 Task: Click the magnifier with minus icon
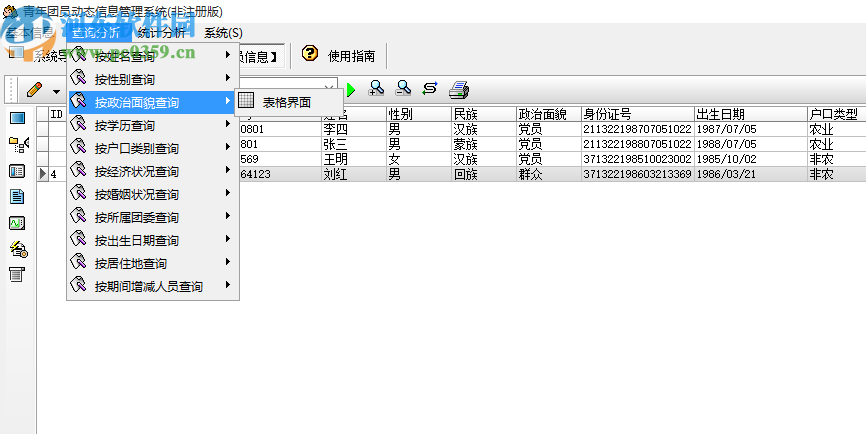404,89
